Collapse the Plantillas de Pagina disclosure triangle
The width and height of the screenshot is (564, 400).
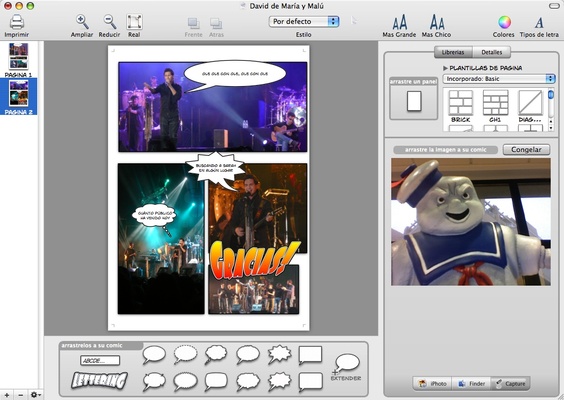[445, 68]
